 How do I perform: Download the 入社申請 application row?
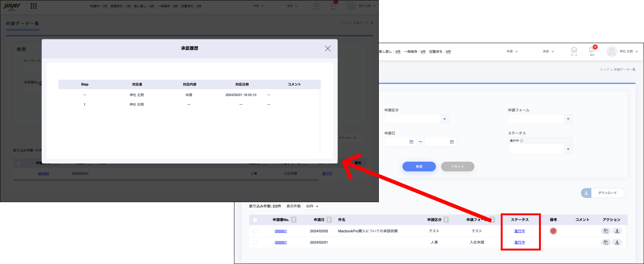(x=617, y=242)
